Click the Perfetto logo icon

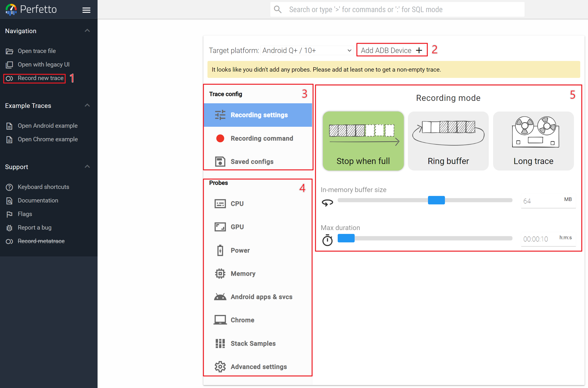(11, 9)
